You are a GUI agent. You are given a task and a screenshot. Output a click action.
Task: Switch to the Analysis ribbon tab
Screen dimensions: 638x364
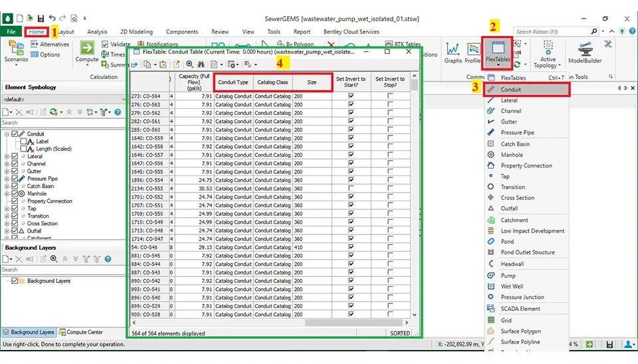pyautogui.click(x=97, y=31)
